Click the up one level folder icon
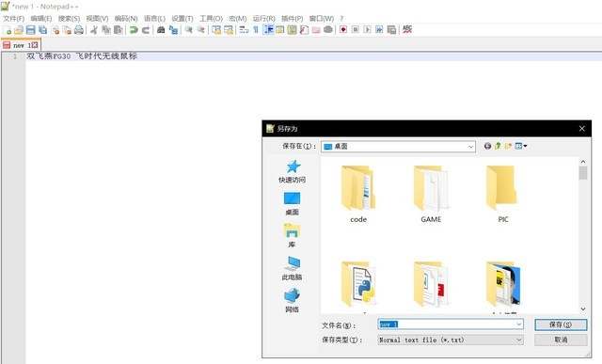This screenshot has width=602, height=364. [x=498, y=146]
